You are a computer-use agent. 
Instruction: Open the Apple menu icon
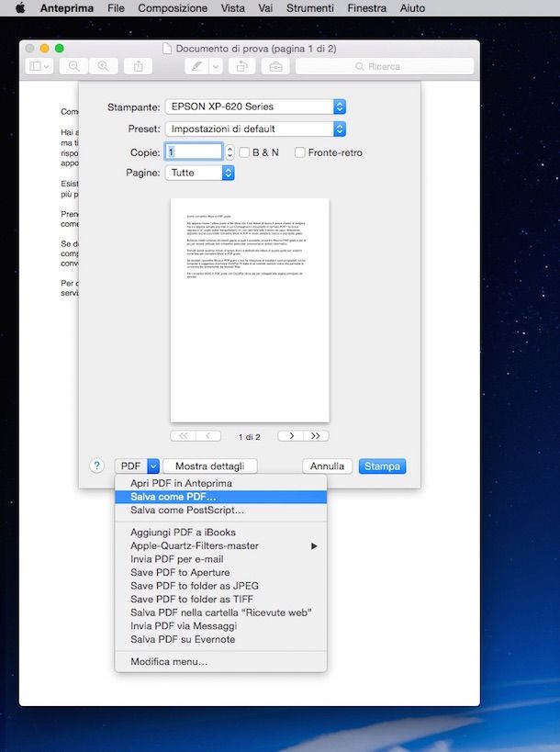tap(19, 8)
